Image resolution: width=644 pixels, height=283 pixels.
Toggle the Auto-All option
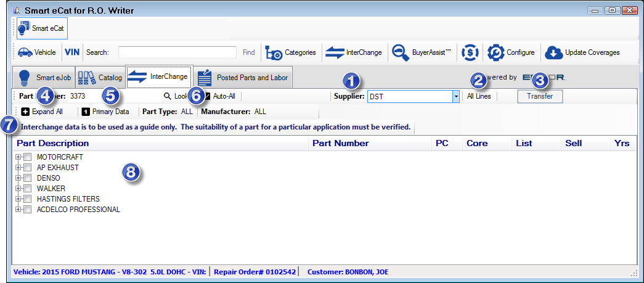pos(220,97)
